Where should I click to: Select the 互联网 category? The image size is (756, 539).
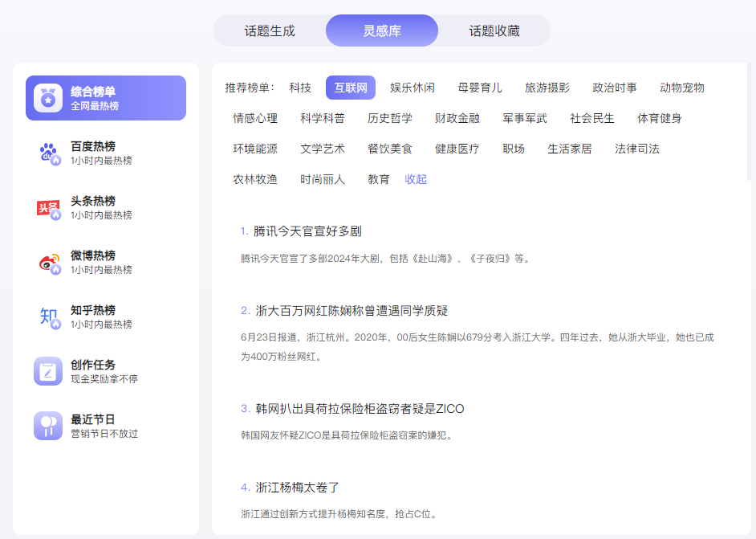pos(351,88)
